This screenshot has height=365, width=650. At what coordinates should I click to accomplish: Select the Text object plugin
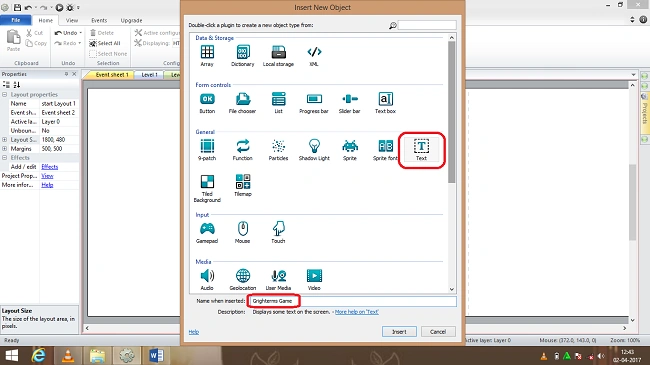tap(421, 150)
